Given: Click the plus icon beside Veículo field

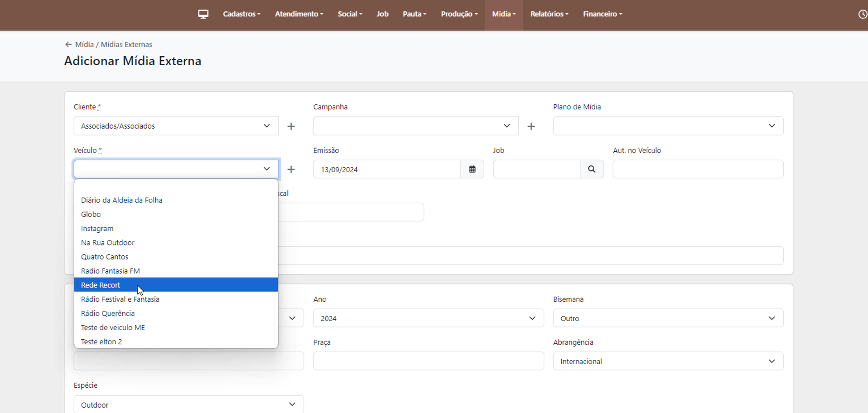Looking at the screenshot, I should 291,169.
